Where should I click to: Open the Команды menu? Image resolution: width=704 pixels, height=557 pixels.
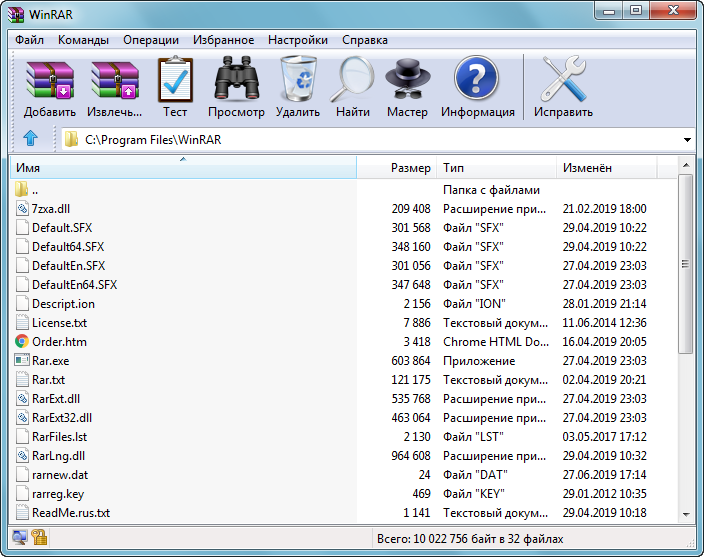click(x=84, y=40)
